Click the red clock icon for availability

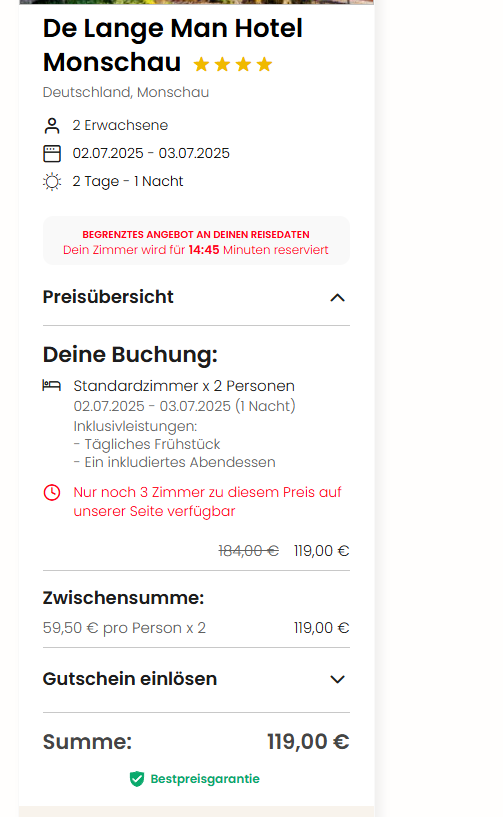coord(52,492)
